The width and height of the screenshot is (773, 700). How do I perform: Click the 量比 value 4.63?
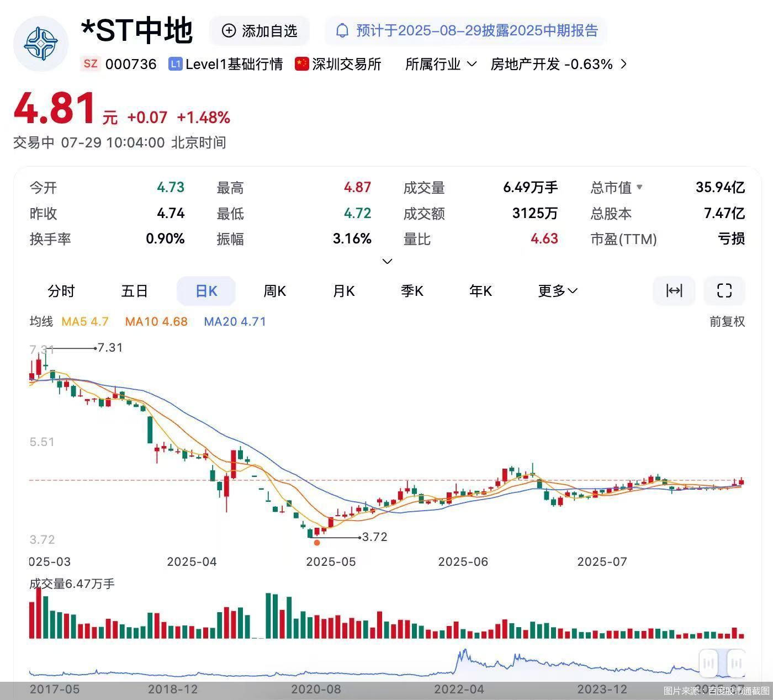tap(544, 238)
